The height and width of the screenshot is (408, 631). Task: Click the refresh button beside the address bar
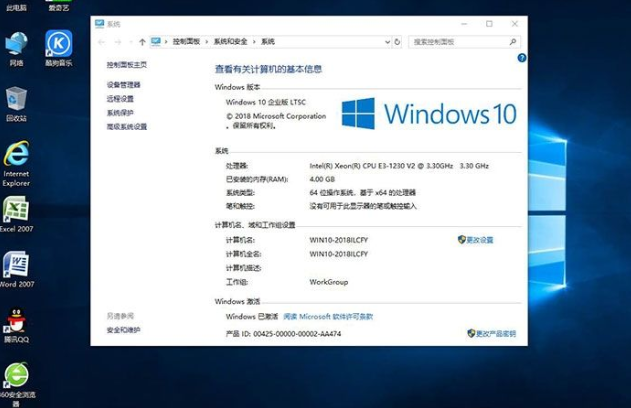[398, 42]
